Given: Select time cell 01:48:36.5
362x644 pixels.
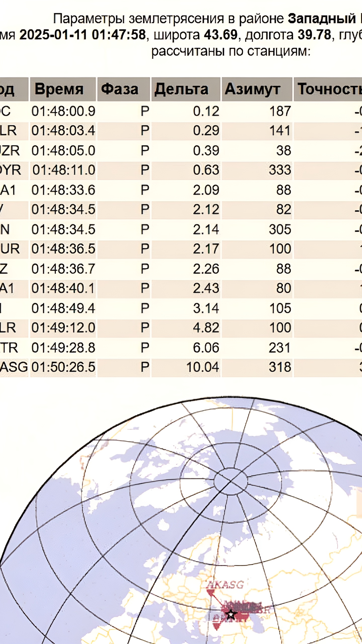Looking at the screenshot, I should coord(63,249).
